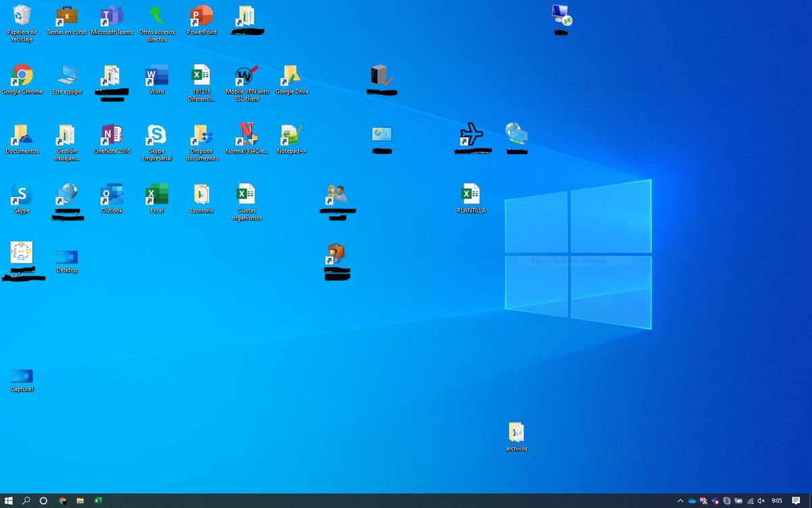Select the Captura1 image thumbnail
812x508 pixels.
22,381
